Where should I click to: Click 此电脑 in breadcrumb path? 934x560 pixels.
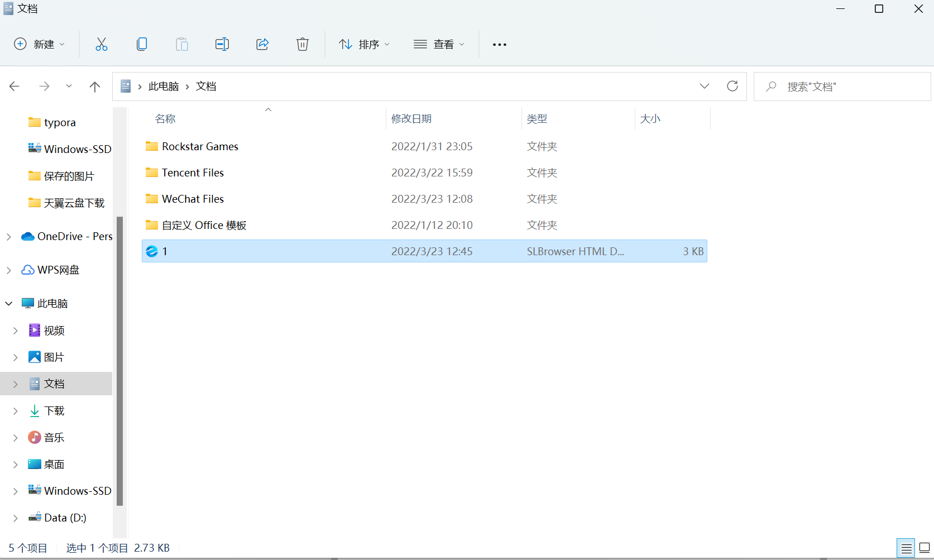164,86
